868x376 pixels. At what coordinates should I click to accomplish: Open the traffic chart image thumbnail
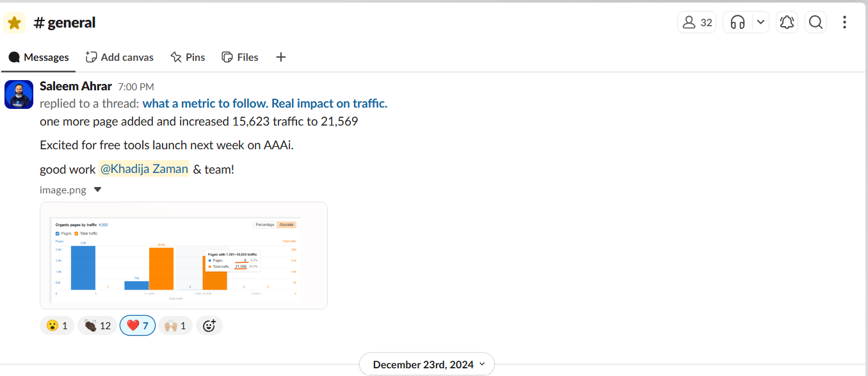coord(184,256)
